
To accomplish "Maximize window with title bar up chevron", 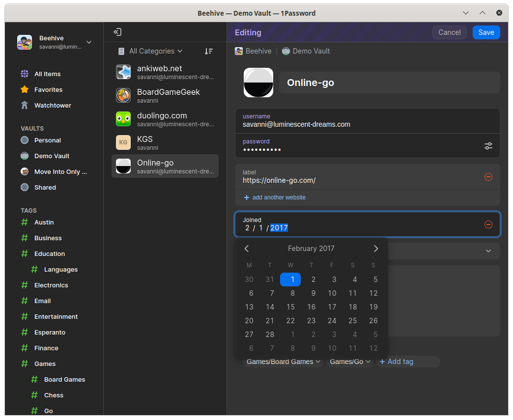I will coord(482,13).
